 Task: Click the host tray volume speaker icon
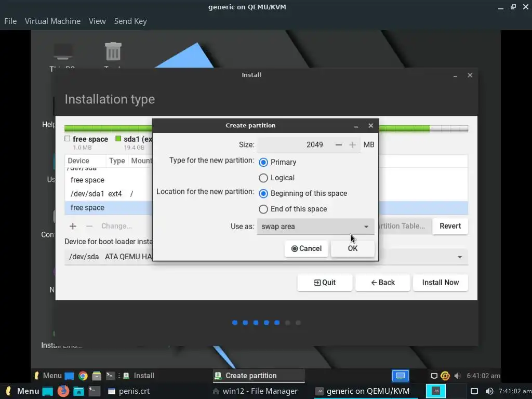[489, 391]
